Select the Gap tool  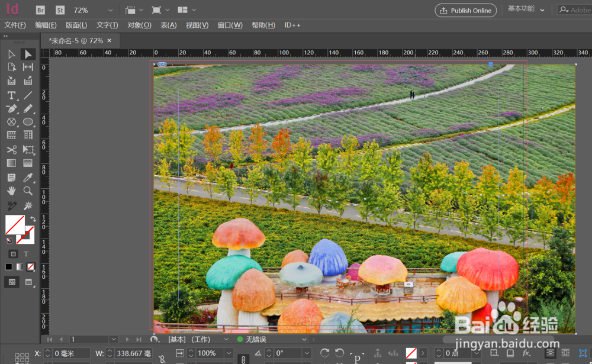[x=28, y=67]
